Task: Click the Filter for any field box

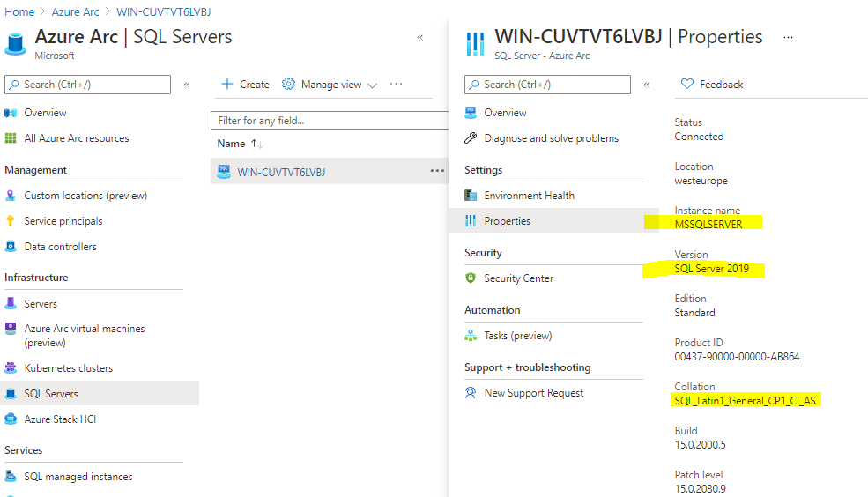Action: [330, 121]
